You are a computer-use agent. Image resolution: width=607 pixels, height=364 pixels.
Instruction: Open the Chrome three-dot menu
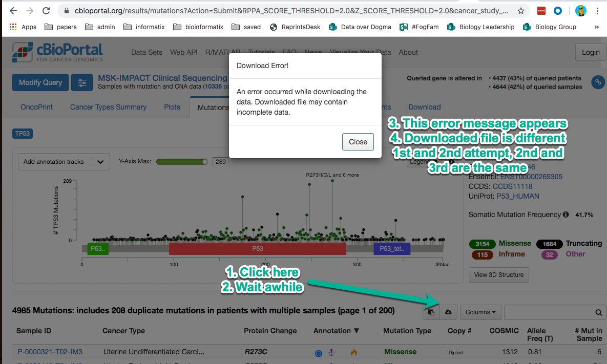pyautogui.click(x=597, y=11)
